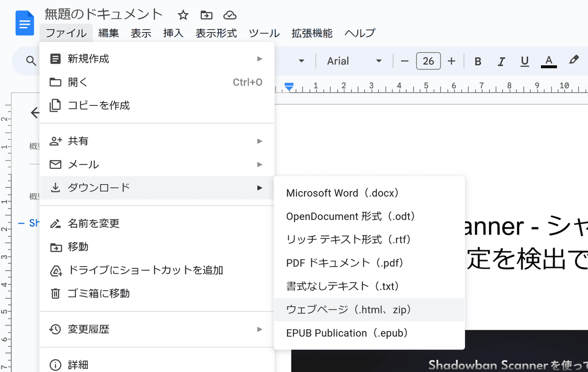Open the 編集 menu

pyautogui.click(x=109, y=33)
